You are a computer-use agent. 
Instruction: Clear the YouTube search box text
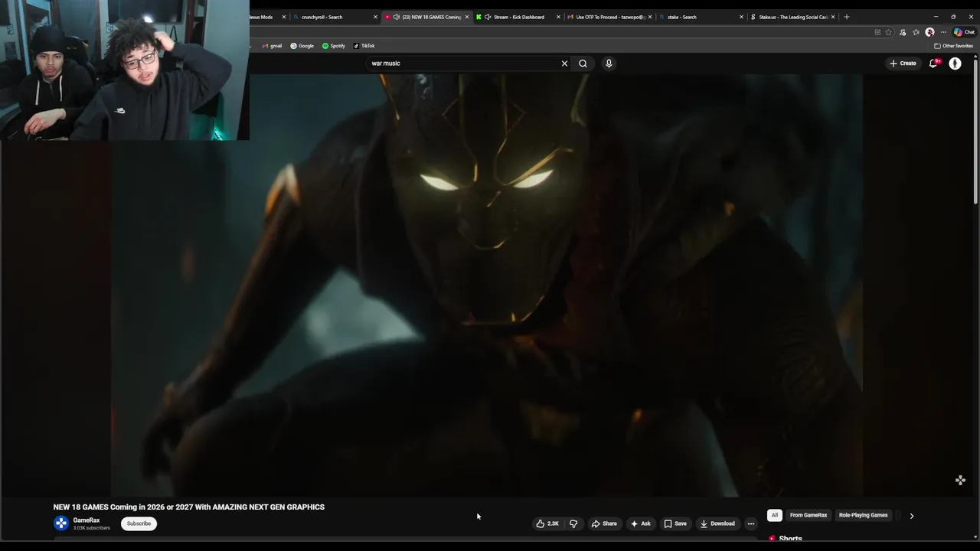click(x=565, y=64)
